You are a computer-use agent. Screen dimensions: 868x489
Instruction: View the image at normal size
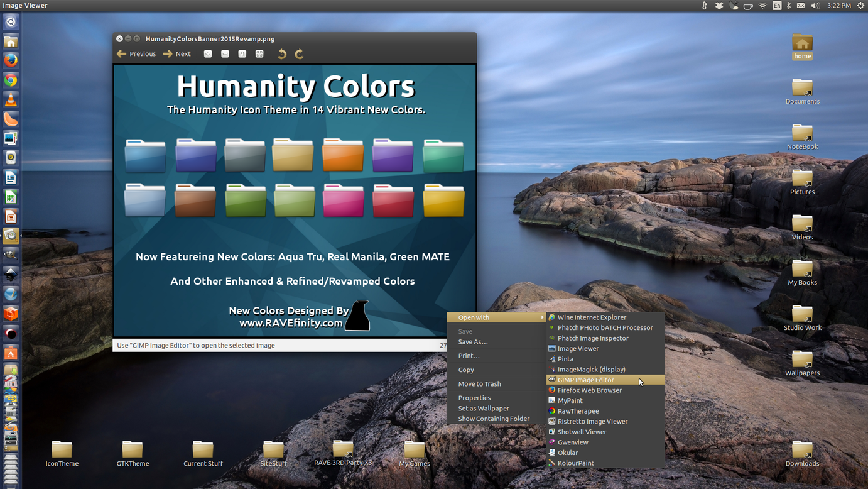tap(242, 54)
